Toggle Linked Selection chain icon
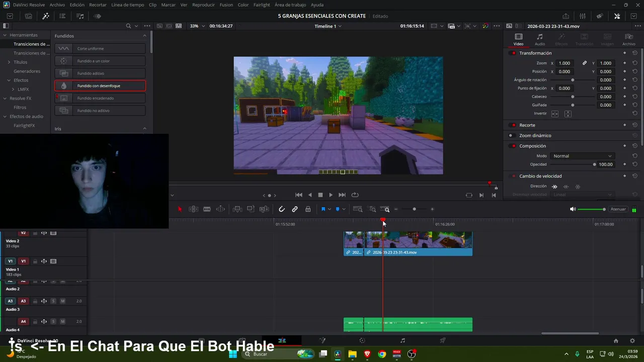644x362 pixels. tap(295, 209)
